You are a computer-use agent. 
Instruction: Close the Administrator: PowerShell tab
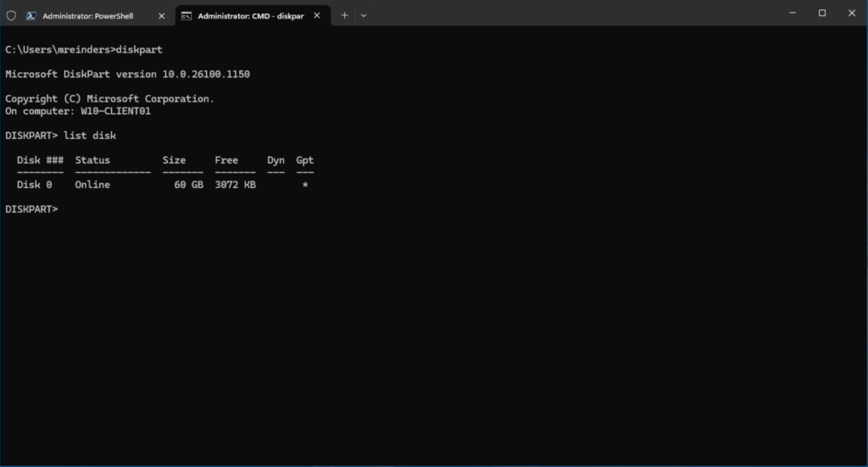click(x=162, y=16)
